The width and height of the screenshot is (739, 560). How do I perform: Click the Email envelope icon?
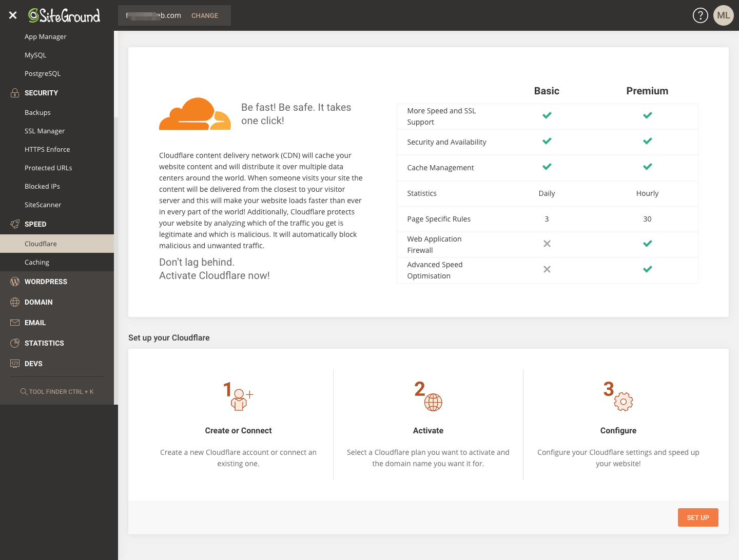pyautogui.click(x=15, y=323)
